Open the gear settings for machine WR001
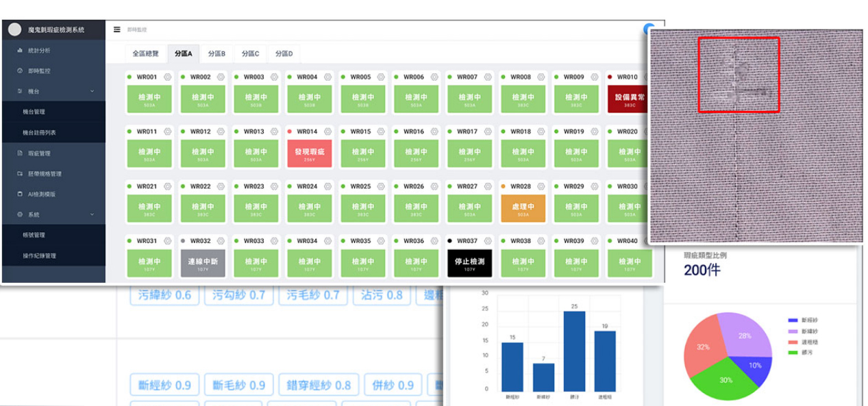Screen dimensions: 868x406 pos(167,77)
